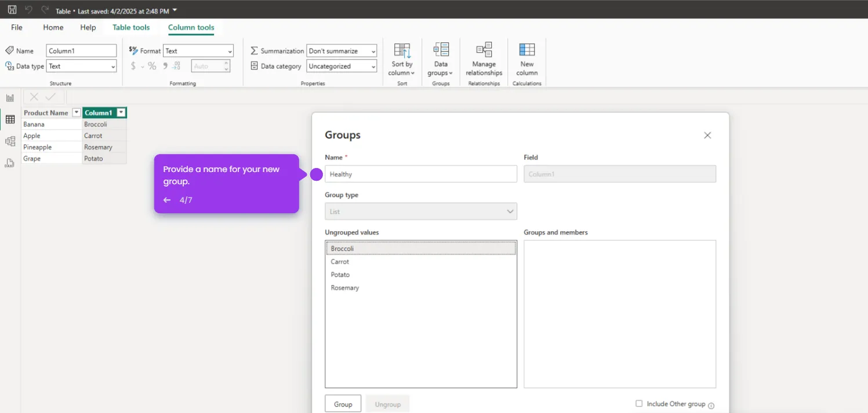Click the decimal places icon

(x=176, y=66)
